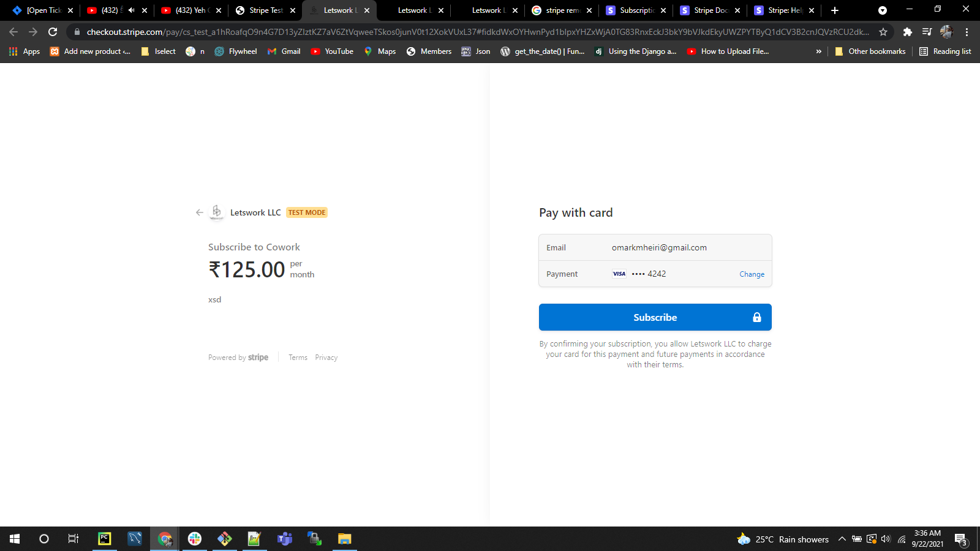Open Microsoft Teams from taskbar
This screenshot has width=980, height=551.
pos(285,539)
